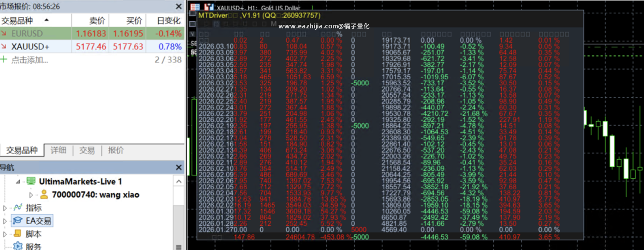Select UltimaMarkets-Live 1 in navigator

click(x=80, y=181)
